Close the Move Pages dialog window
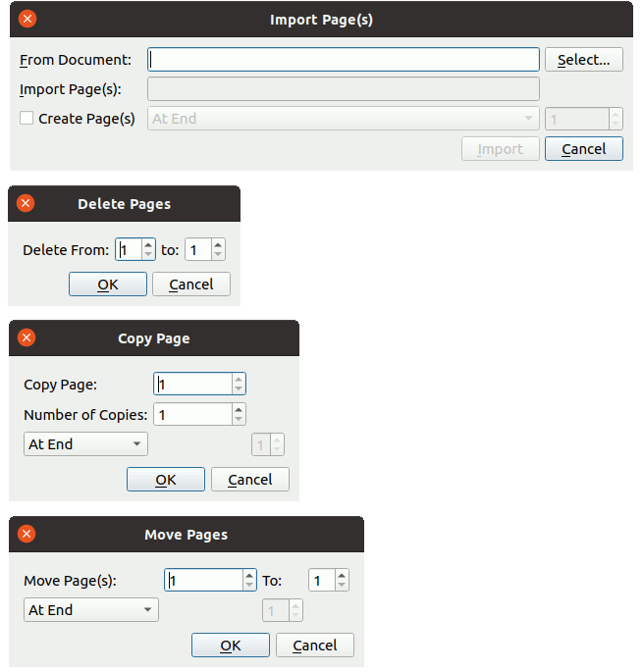643x672 pixels. point(27,535)
